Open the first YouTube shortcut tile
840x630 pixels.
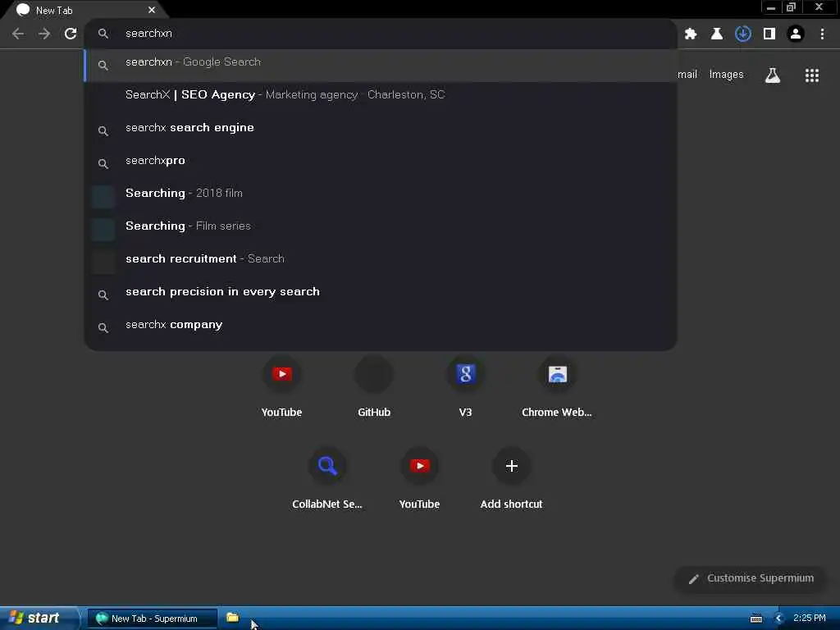(282, 387)
